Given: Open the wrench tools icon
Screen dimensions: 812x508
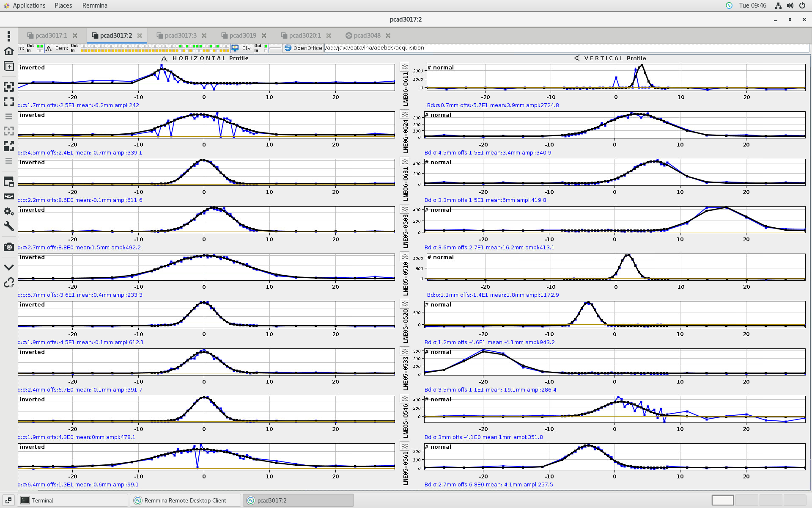Looking at the screenshot, I should coord(8,226).
